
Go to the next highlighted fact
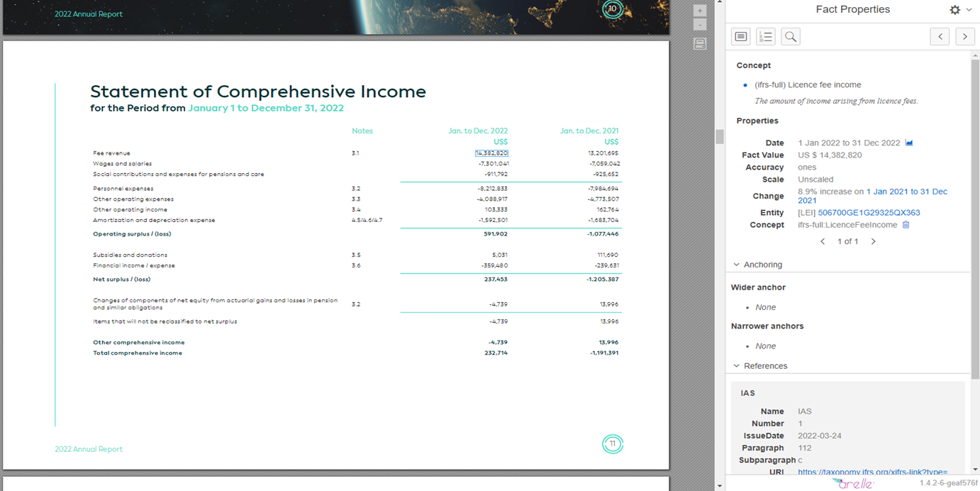[965, 36]
